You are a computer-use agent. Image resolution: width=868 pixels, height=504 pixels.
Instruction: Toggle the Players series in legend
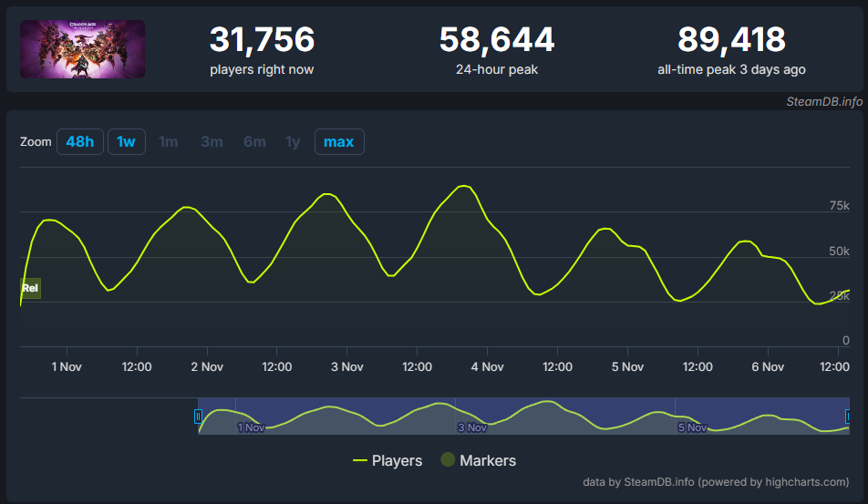tap(387, 460)
